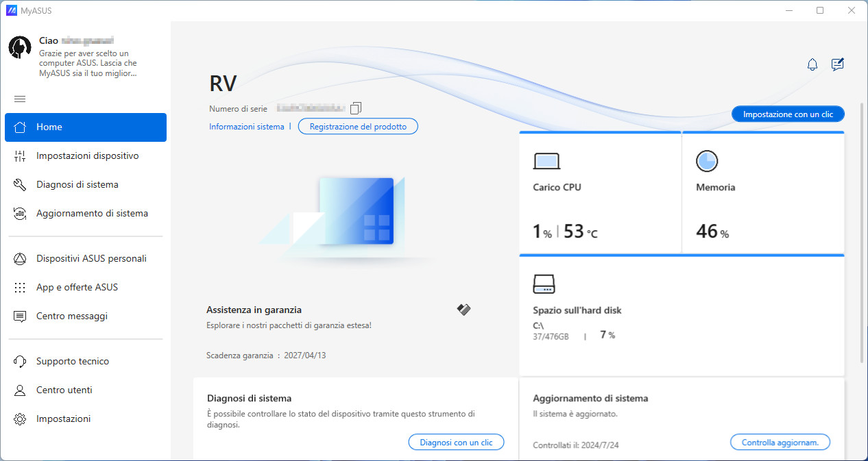Image resolution: width=868 pixels, height=461 pixels.
Task: Click the Diagnosi di sistema wrench icon
Action: [20, 184]
